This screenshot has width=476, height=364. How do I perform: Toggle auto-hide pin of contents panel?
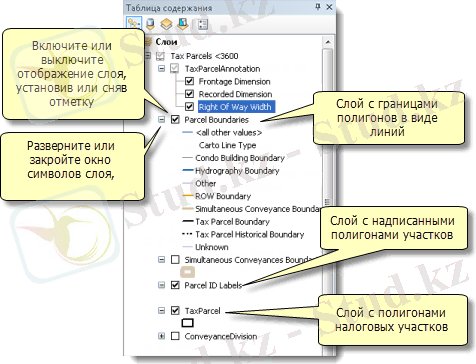coord(318,7)
